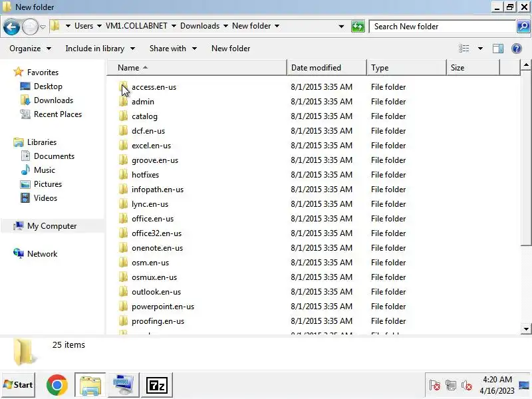532x399 pixels.
Task: Open Google Chrome from the taskbar
Action: coord(57,385)
